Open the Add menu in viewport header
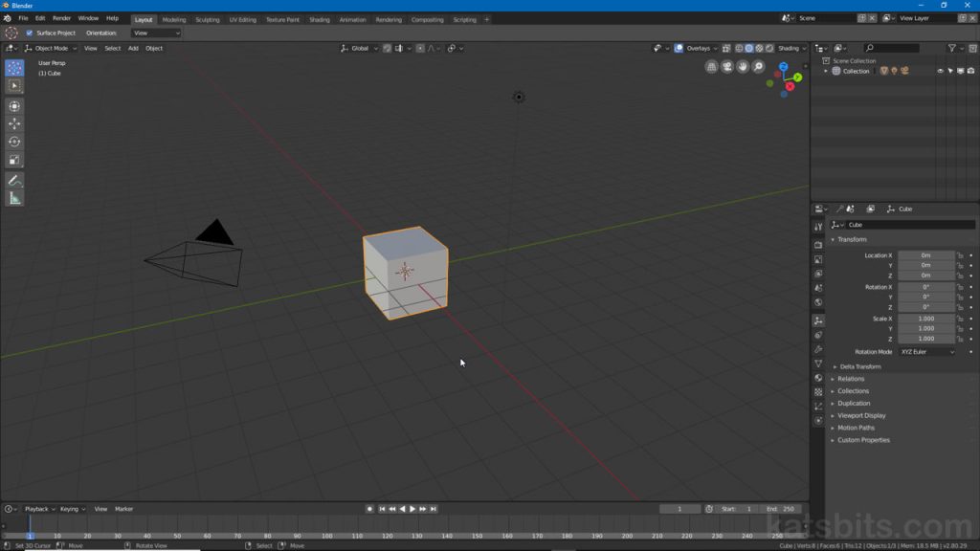The width and height of the screenshot is (980, 551). tap(133, 48)
